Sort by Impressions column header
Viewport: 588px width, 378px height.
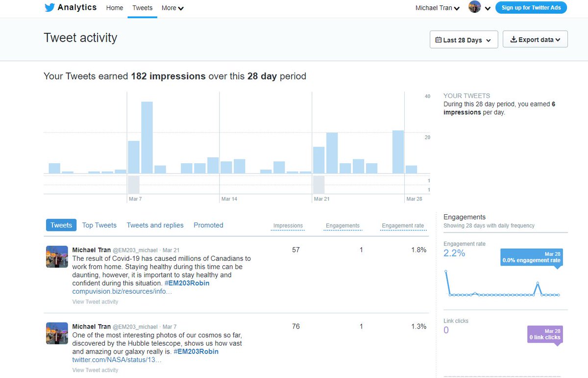click(x=288, y=226)
